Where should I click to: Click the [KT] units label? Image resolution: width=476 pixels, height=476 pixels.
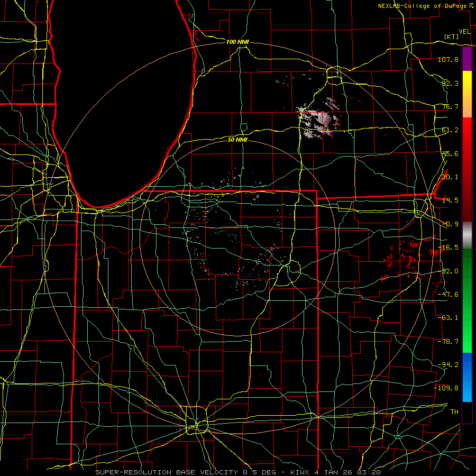click(x=452, y=36)
